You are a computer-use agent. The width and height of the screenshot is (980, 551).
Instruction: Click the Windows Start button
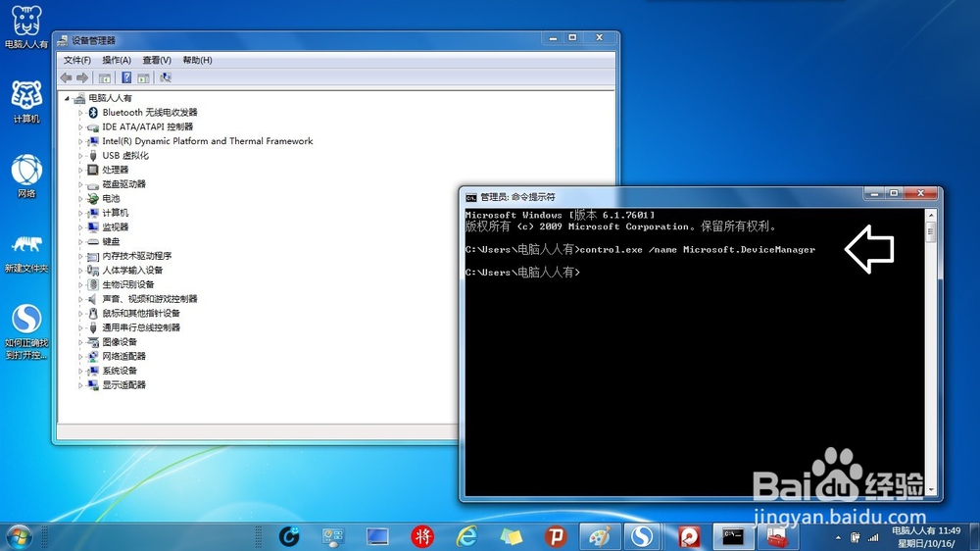[x=19, y=537]
